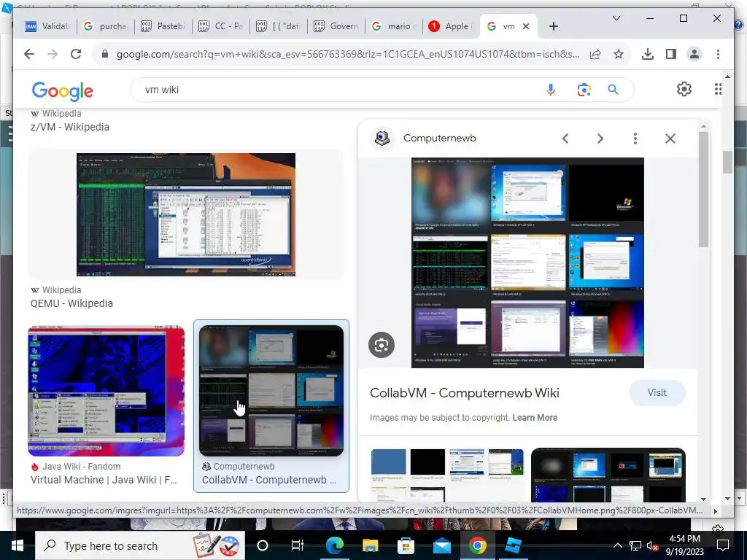This screenshot has height=560, width=747.
Task: Show previous image in Computernewb preview panel
Action: 565,139
